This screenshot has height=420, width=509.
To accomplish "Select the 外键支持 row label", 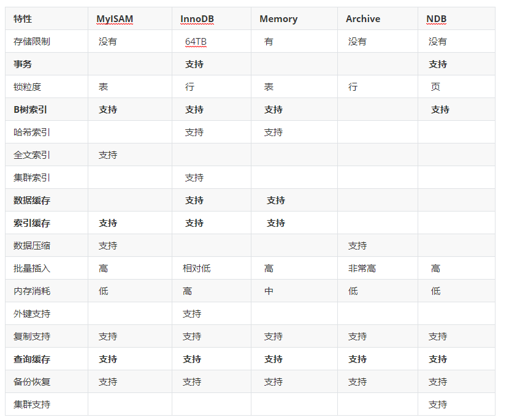I will [x=32, y=314].
